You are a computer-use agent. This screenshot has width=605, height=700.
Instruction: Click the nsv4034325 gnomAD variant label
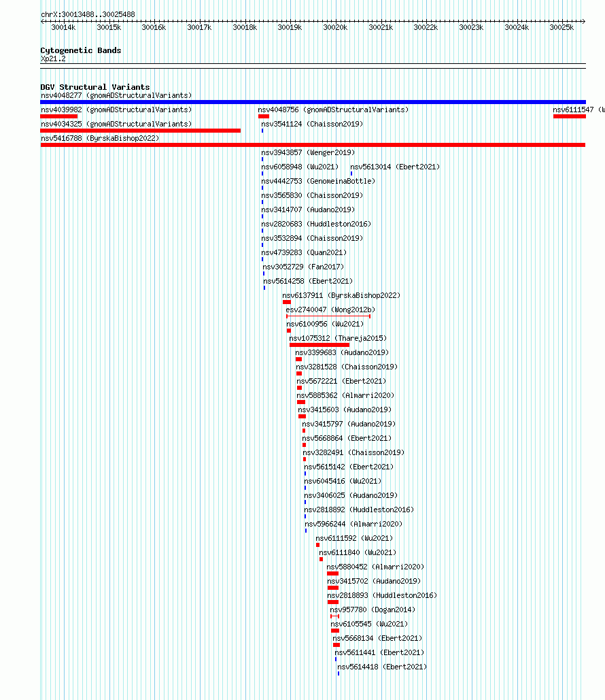(116, 124)
